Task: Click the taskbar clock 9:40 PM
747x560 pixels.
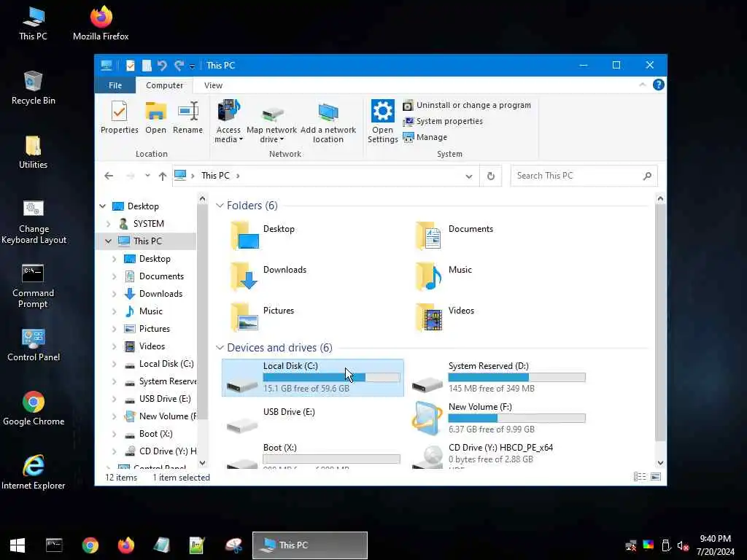Action: 715,539
